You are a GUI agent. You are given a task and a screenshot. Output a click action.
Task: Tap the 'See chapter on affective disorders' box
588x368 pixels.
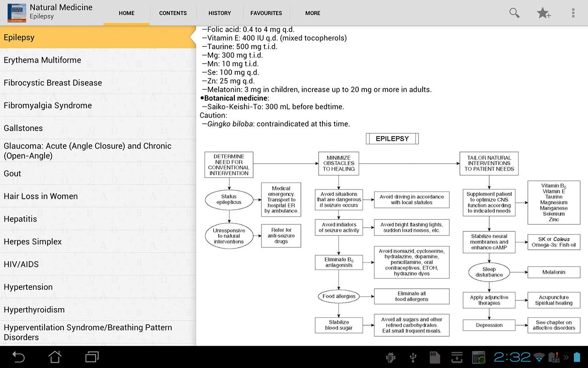[554, 325]
